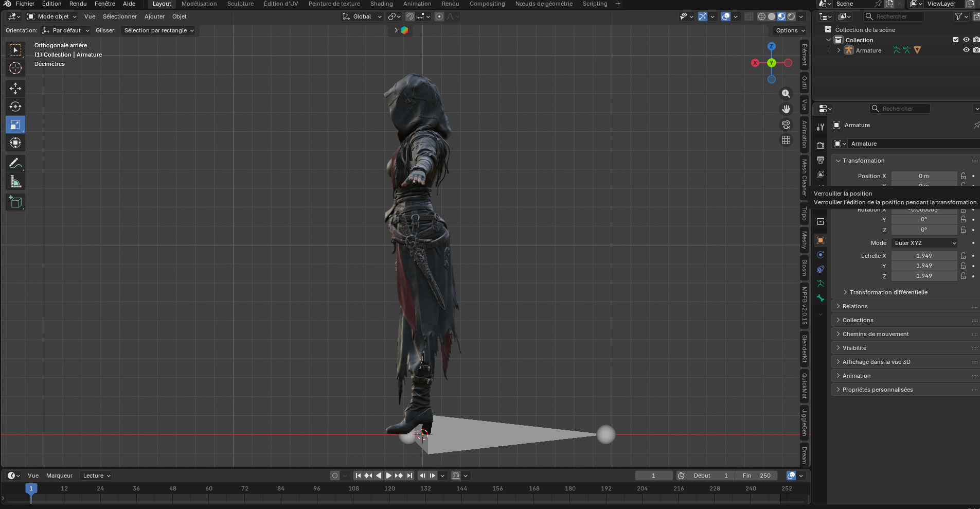Open the Euler XYZ rotation mode dropdown

click(924, 243)
